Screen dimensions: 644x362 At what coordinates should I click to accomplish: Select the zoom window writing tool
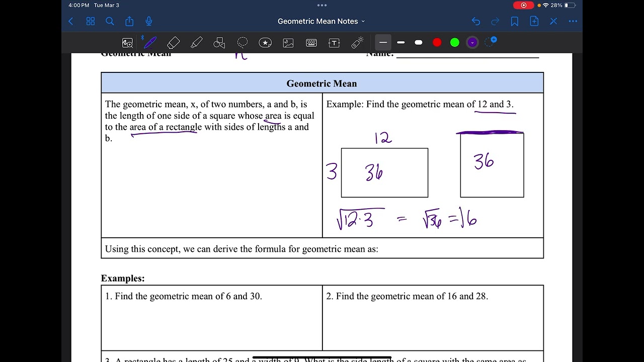(127, 43)
